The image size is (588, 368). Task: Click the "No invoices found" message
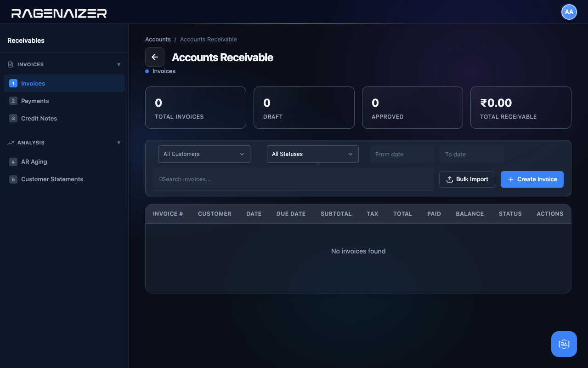(358, 251)
